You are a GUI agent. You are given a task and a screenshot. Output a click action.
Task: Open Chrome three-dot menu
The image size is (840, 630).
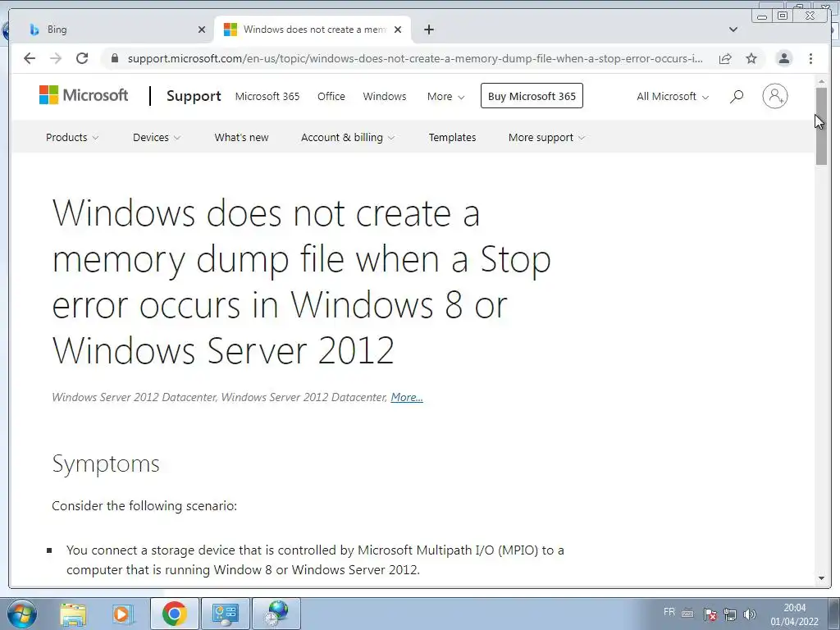click(x=810, y=58)
